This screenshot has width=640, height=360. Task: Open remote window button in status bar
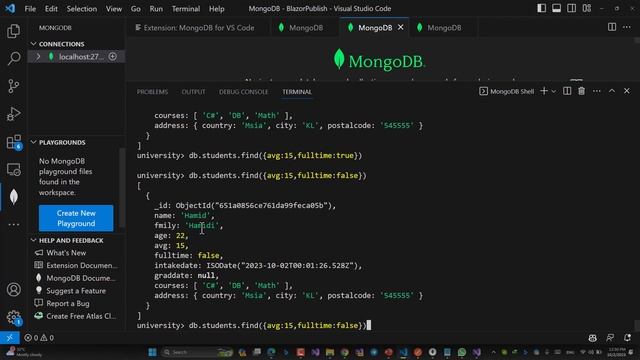click(x=9, y=338)
